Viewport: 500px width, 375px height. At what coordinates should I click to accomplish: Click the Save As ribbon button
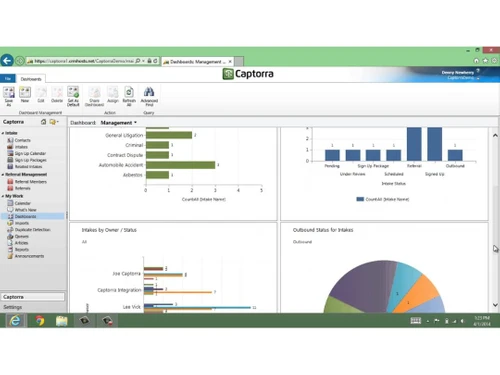(x=9, y=96)
